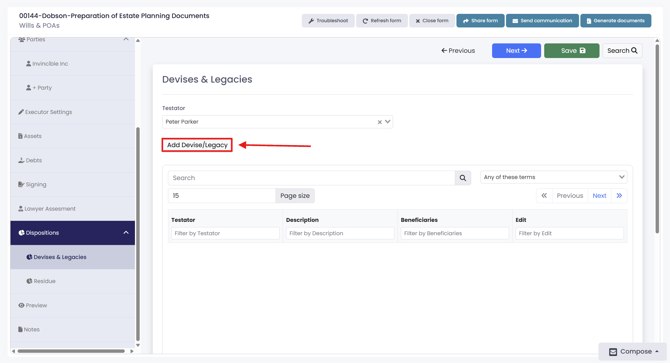This screenshot has height=363, width=670.
Task: Open the Compose menu
Action: coord(633,351)
